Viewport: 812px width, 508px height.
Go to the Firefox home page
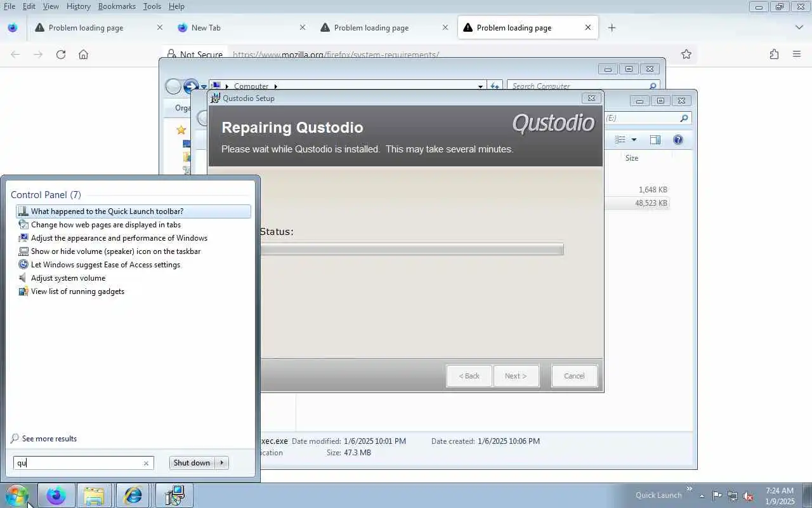tap(83, 55)
